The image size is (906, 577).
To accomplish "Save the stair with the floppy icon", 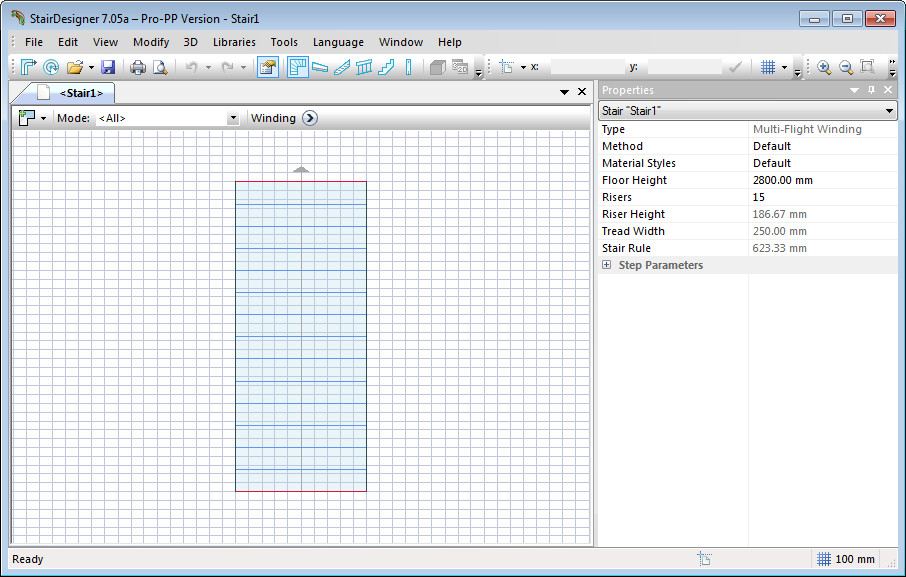I will coord(108,67).
